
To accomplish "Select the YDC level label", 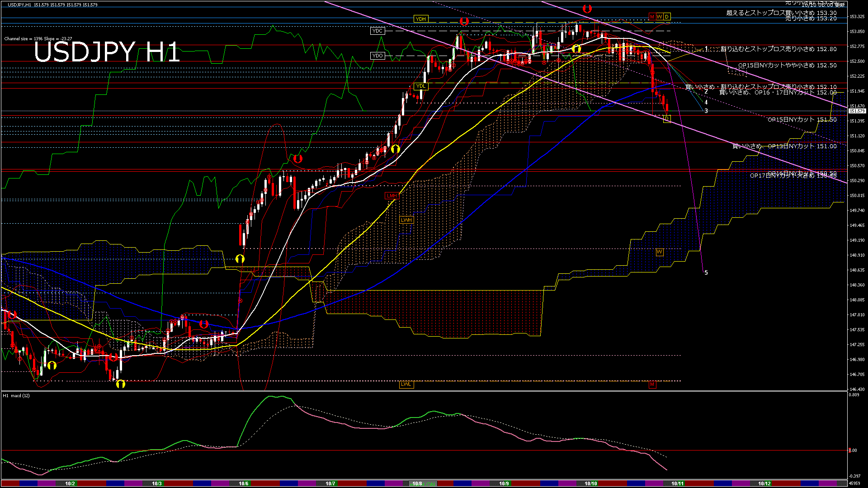I will [377, 31].
